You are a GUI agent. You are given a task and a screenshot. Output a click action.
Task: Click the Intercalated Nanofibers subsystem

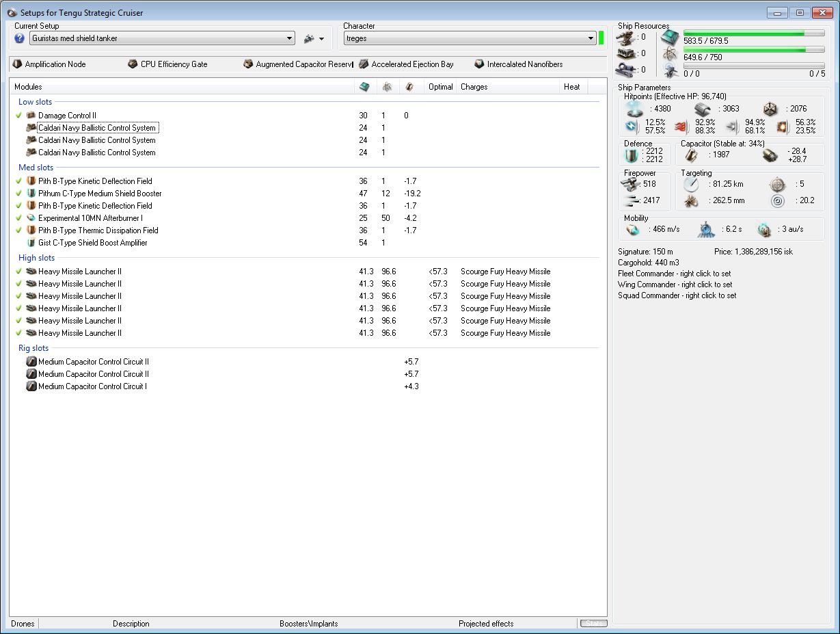[519, 64]
